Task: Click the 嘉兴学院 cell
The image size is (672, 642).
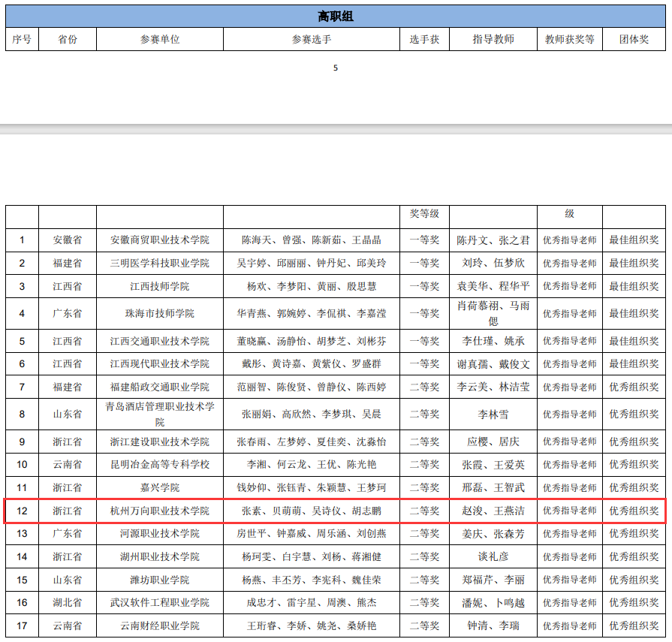Action: [x=160, y=488]
